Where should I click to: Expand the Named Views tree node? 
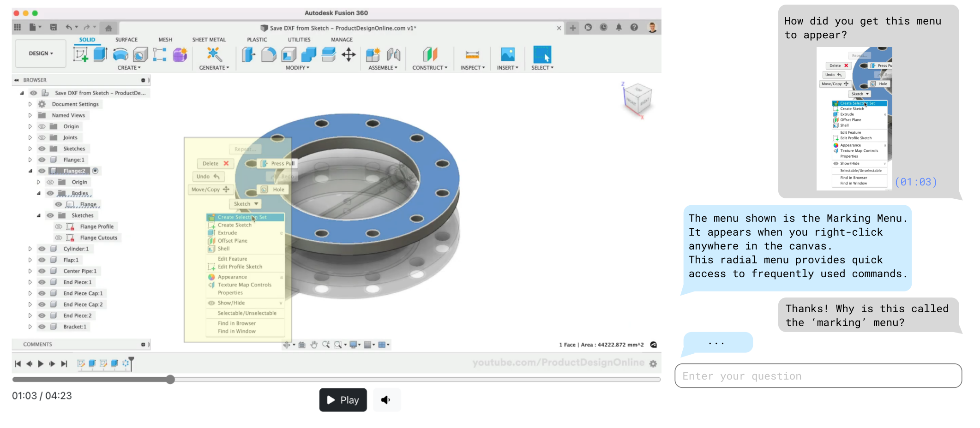point(30,115)
